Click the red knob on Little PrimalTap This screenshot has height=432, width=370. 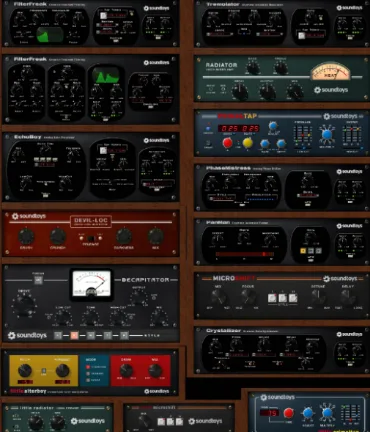[x=289, y=413]
